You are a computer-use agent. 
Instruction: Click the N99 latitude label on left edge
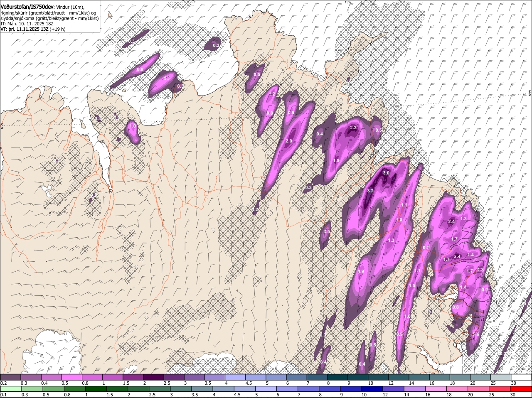tap(2, 125)
